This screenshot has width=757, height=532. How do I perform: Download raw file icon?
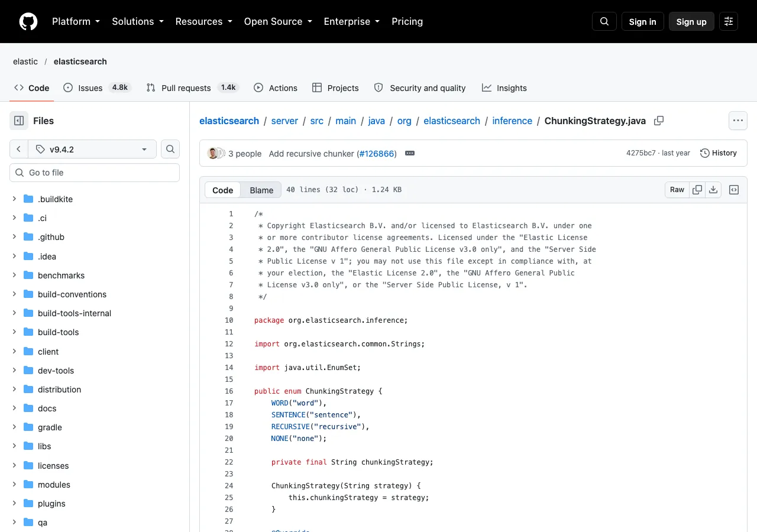point(713,190)
